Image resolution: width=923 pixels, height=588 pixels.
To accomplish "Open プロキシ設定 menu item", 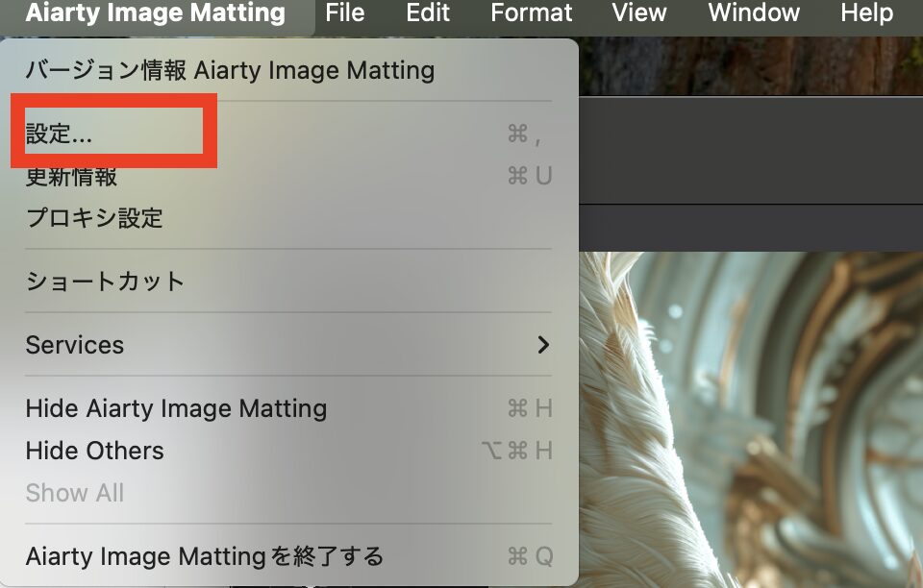I will (288, 217).
